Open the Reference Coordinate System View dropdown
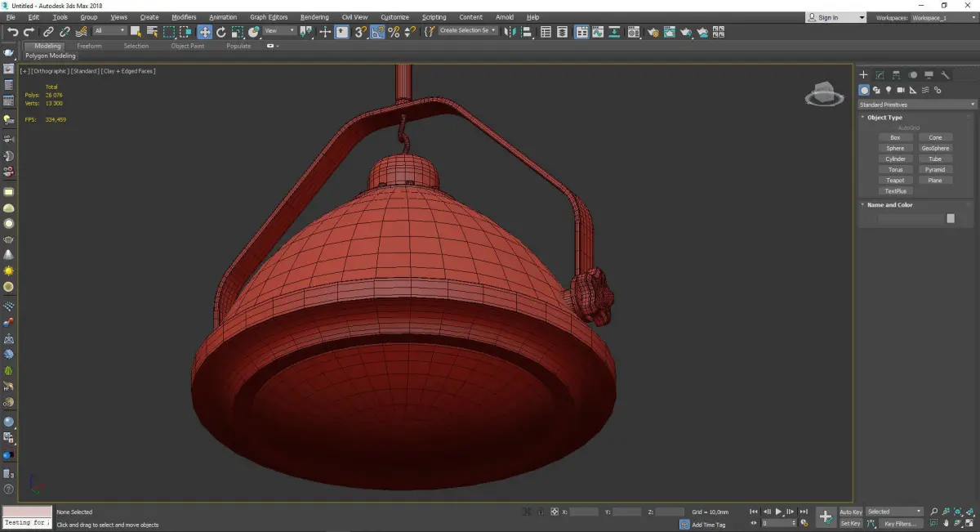Viewport: 980px width, 532px height. pyautogui.click(x=279, y=31)
